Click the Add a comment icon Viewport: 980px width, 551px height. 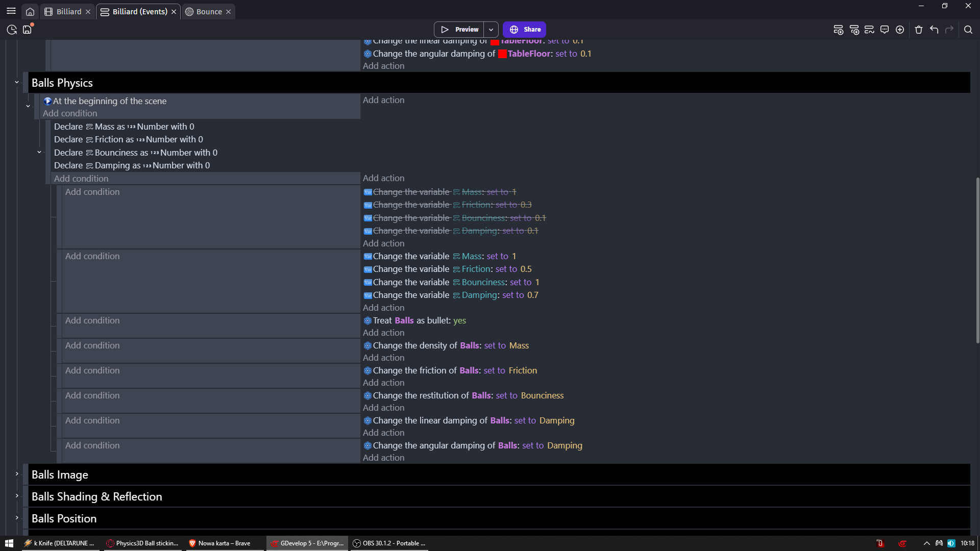coord(885,30)
